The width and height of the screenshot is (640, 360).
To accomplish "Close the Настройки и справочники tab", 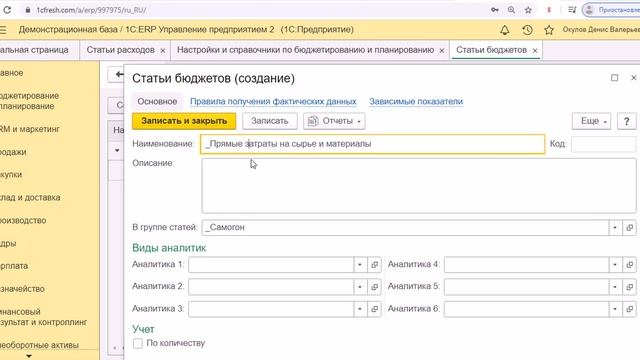I will (442, 51).
